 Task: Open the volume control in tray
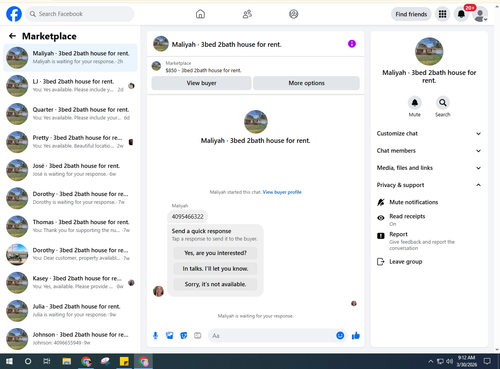click(x=450, y=361)
